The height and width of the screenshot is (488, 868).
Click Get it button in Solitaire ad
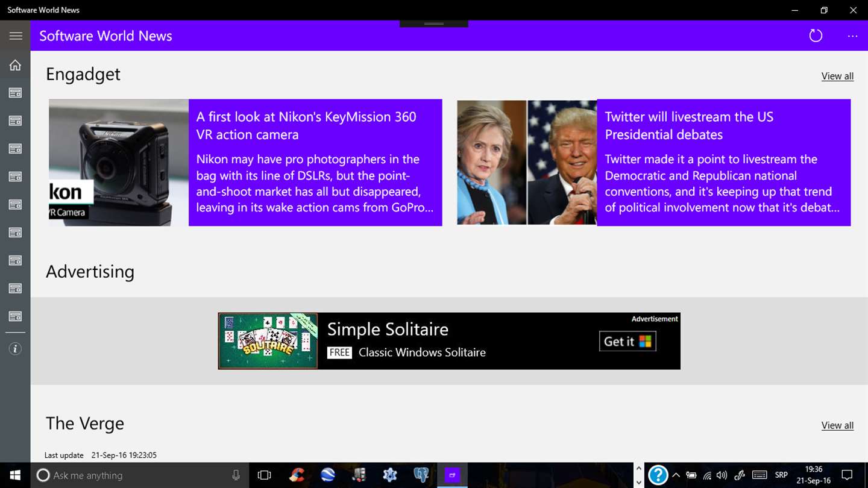(x=627, y=341)
